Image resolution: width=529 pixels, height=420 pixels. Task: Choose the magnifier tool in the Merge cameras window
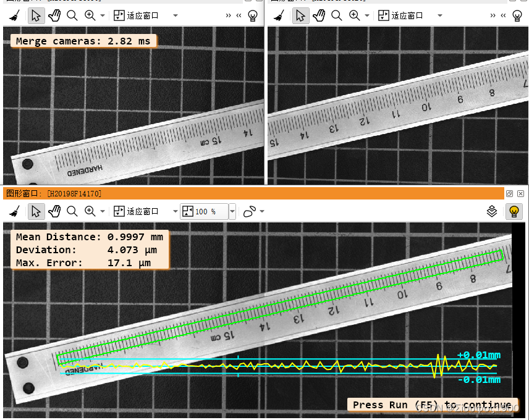coord(72,15)
